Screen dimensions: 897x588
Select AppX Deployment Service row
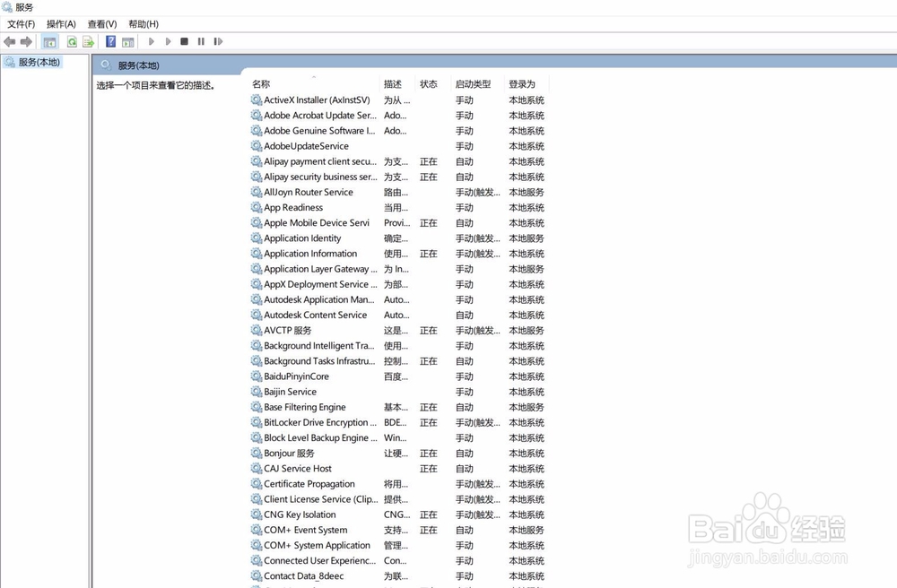point(399,284)
